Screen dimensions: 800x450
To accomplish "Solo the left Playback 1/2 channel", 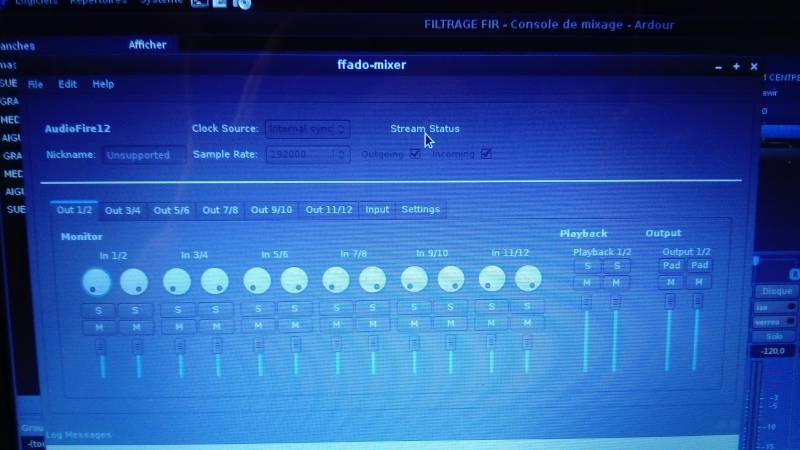I will 587,266.
